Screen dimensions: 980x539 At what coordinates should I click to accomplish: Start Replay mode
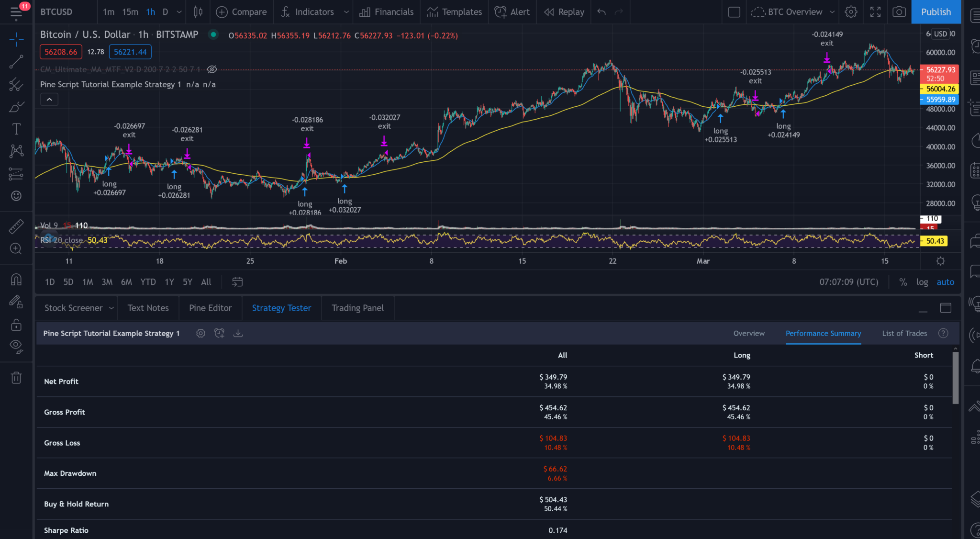tap(564, 11)
